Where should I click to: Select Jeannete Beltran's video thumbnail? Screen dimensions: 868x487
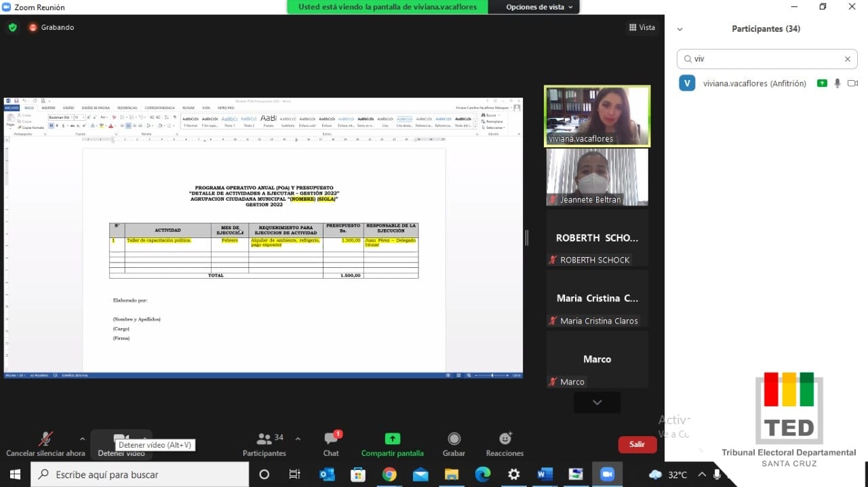[597, 177]
